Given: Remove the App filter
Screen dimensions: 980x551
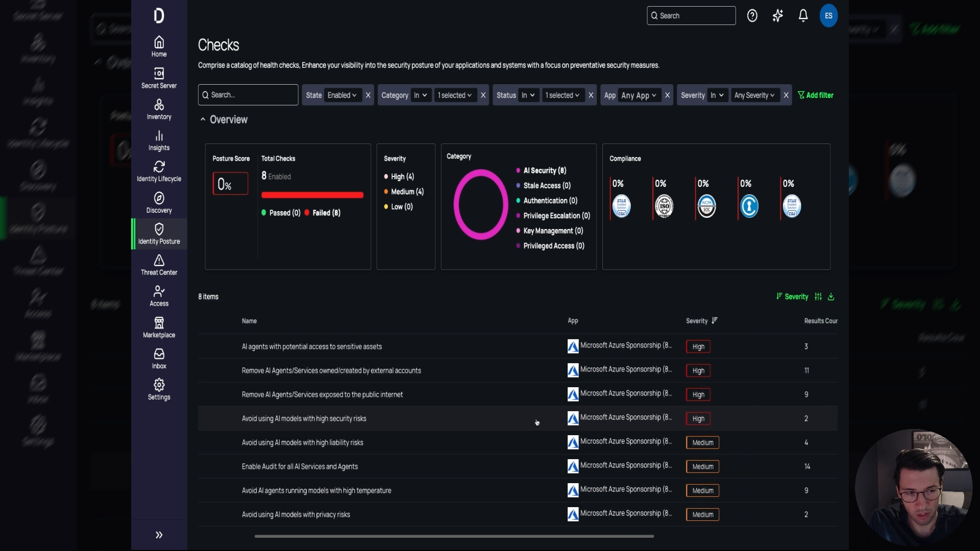Looking at the screenshot, I should coord(668,95).
